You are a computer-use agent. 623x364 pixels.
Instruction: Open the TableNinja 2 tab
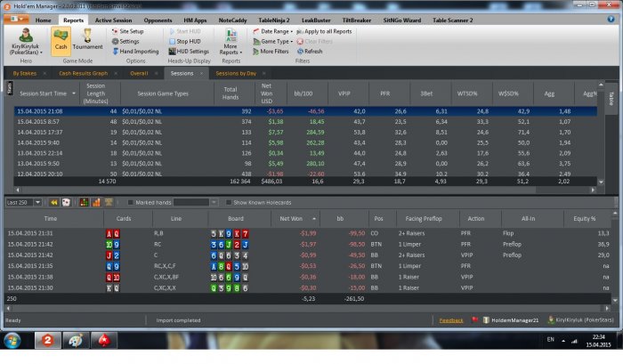coord(274,20)
